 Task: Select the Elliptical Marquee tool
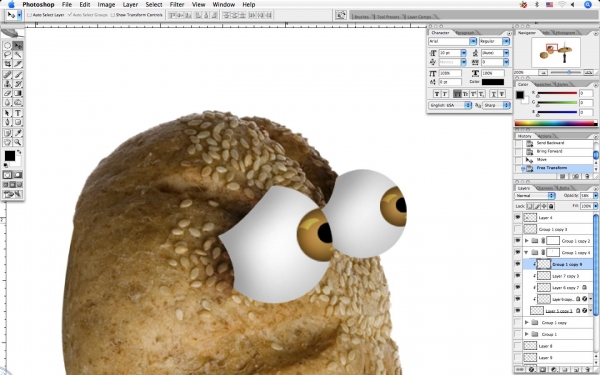point(7,46)
